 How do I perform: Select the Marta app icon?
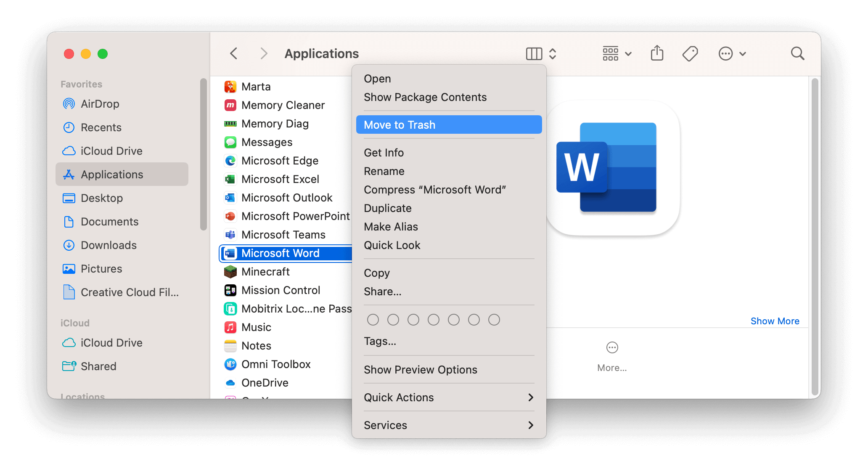[x=230, y=87]
